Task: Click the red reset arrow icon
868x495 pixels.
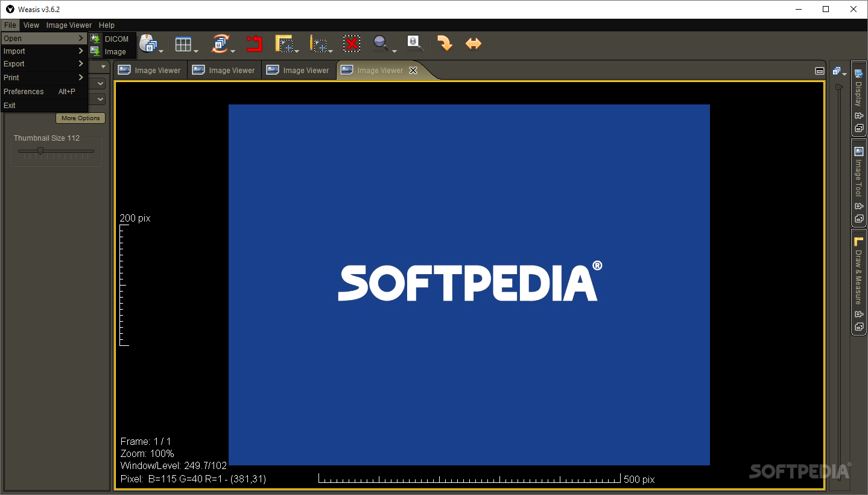Action: [x=254, y=43]
